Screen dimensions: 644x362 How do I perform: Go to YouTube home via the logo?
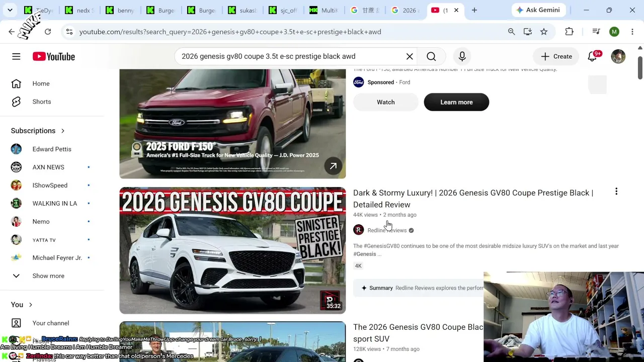tap(54, 56)
